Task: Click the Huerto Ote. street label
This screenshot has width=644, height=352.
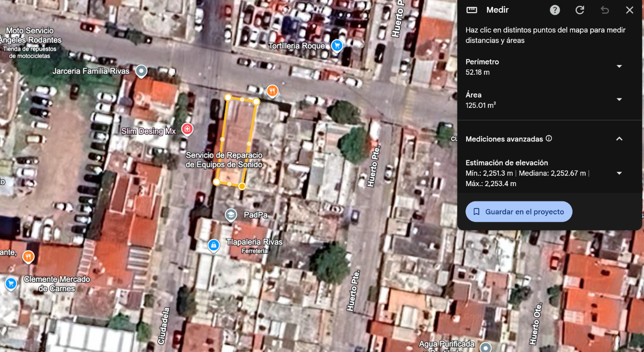Action: coord(535,324)
